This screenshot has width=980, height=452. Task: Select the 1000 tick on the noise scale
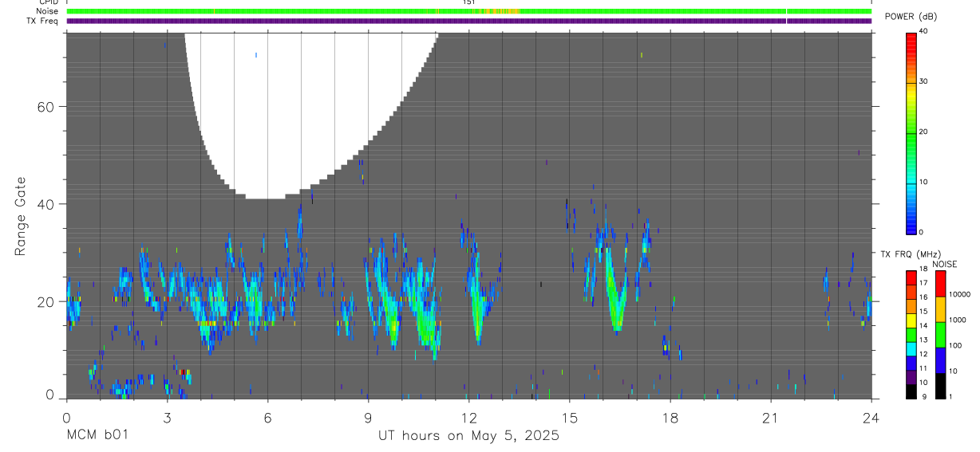958,320
